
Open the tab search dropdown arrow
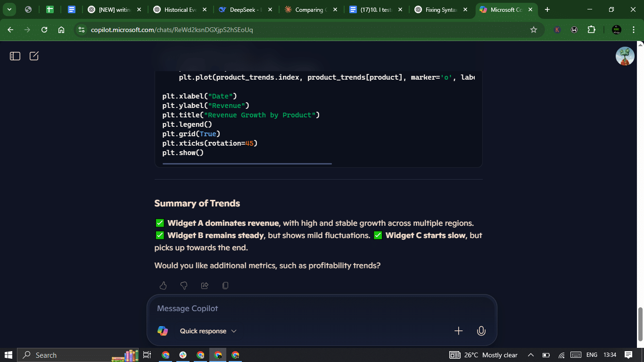pyautogui.click(x=9, y=9)
